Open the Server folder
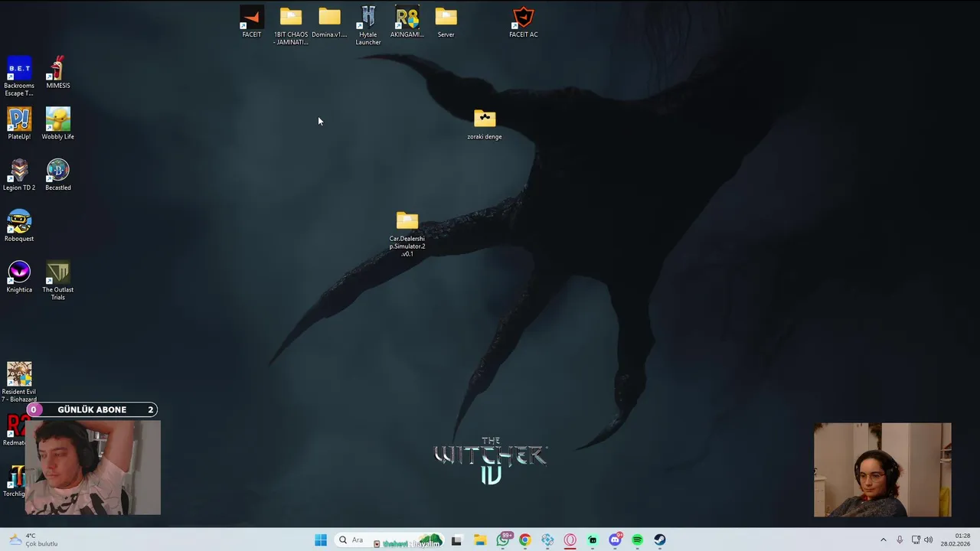 (446, 21)
